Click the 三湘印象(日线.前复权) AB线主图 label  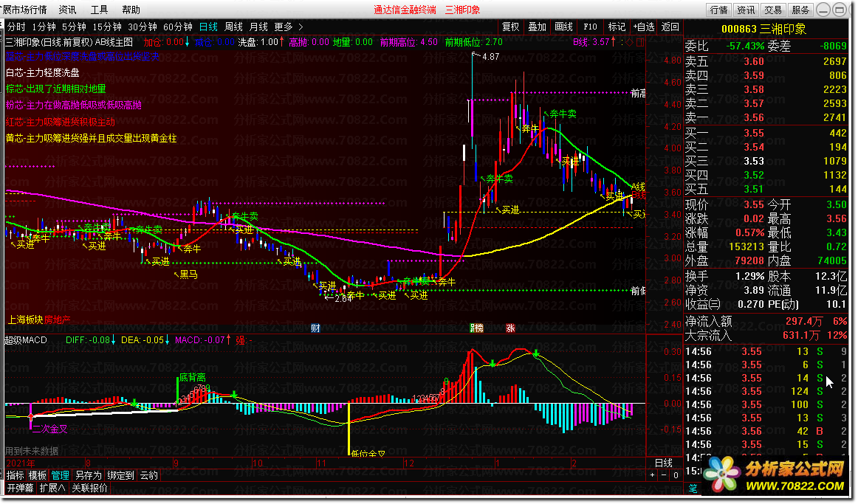[x=69, y=42]
